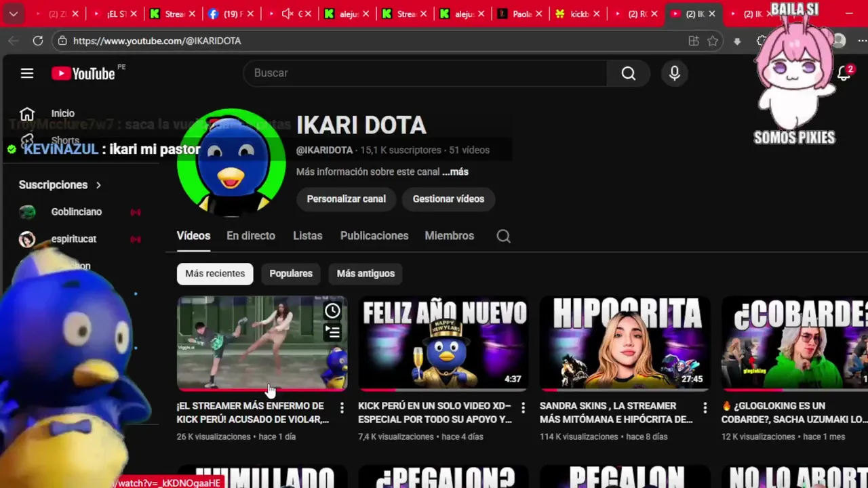Select the Más antiguos filter chip

coord(366,274)
